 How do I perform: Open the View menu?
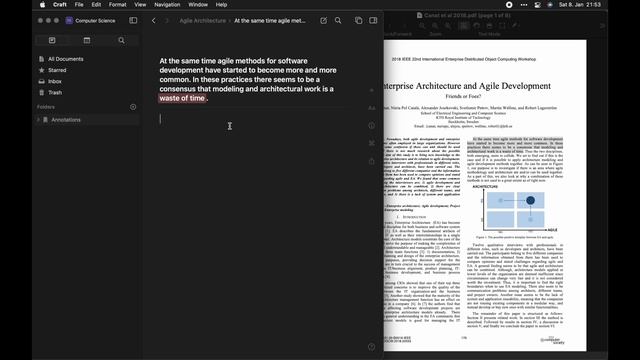(x=140, y=5)
